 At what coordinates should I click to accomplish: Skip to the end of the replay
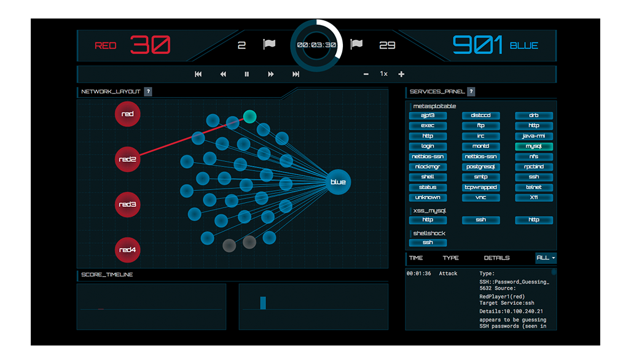[296, 74]
